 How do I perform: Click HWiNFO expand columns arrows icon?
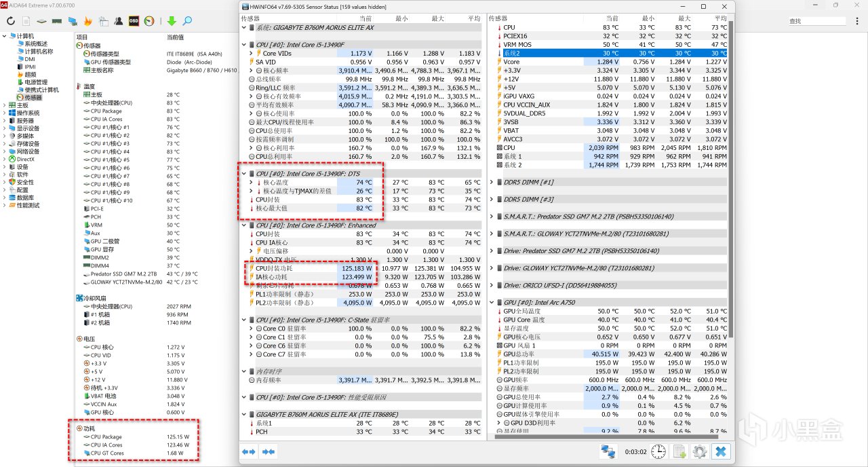(250, 451)
